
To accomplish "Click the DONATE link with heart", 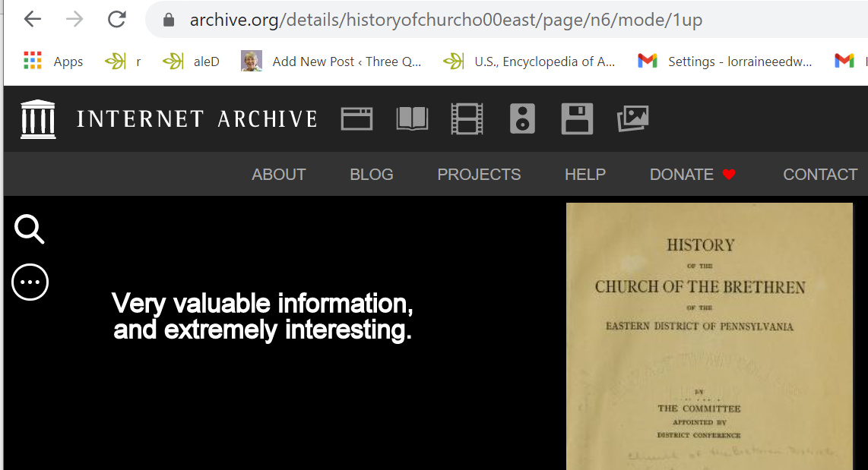I will coord(692,175).
